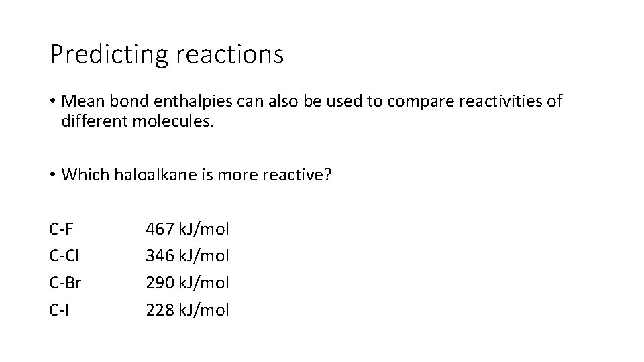Select the 'C-Br' bond label
644x362 pixels.
65,283
